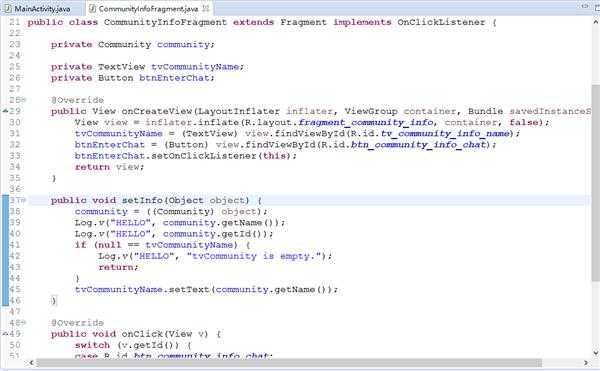
Task: Collapse the setInfo method fold marker at line 37
Action: point(24,200)
